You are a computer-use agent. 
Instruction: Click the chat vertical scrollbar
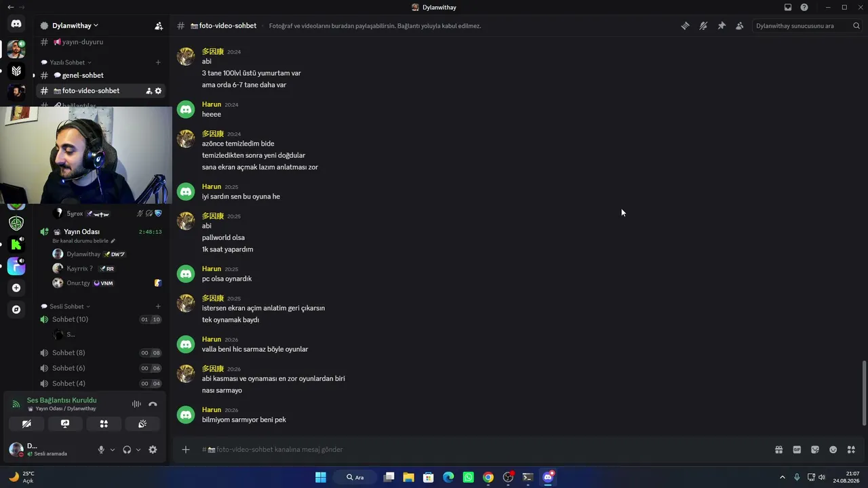click(x=863, y=393)
